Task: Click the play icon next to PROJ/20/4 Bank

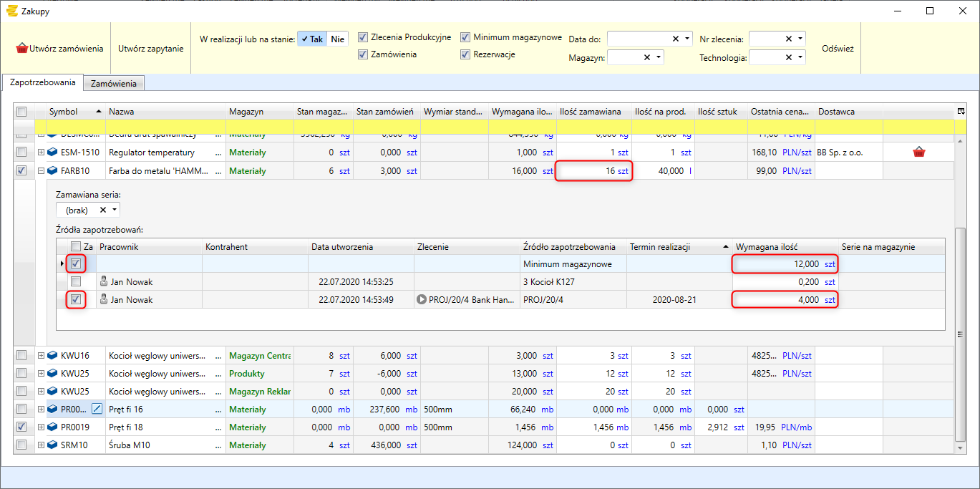Action: (x=421, y=300)
